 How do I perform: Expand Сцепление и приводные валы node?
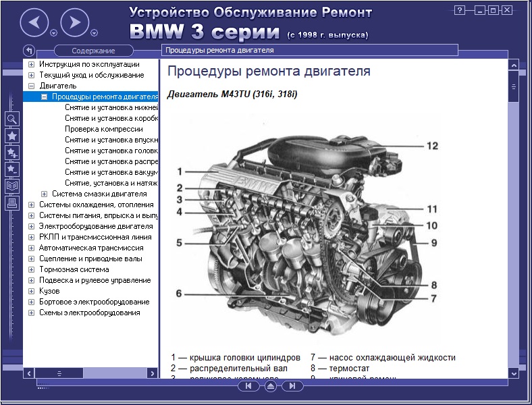click(31, 259)
